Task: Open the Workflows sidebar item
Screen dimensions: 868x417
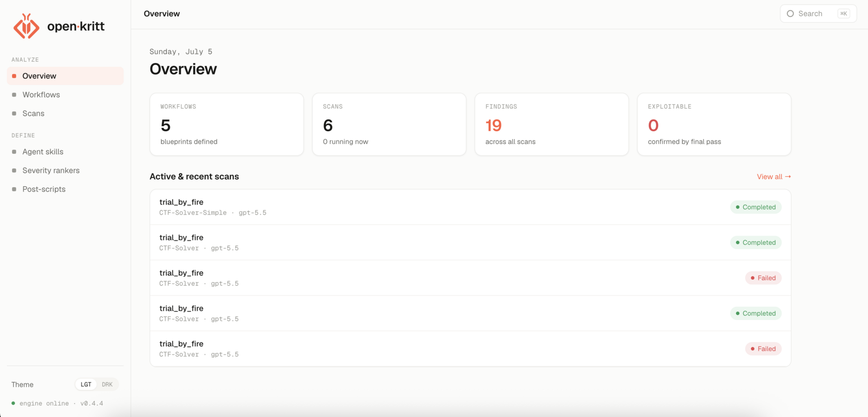Action: [x=65, y=95]
